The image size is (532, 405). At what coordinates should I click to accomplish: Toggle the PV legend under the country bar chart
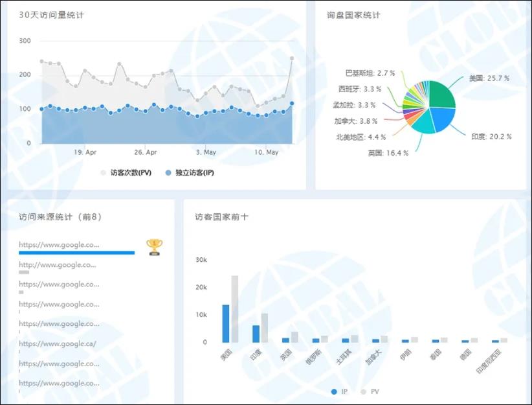pyautogui.click(x=371, y=391)
